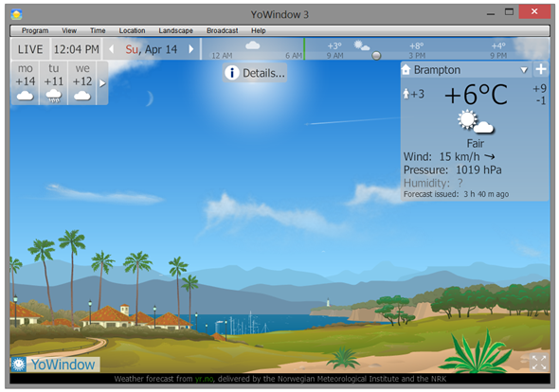This screenshot has width=559, height=392.
Task: Click the 3 PM timeline mark
Action: [417, 56]
